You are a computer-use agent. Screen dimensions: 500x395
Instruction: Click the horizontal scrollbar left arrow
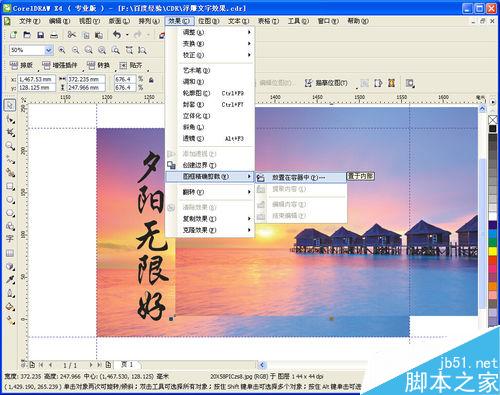click(262, 365)
